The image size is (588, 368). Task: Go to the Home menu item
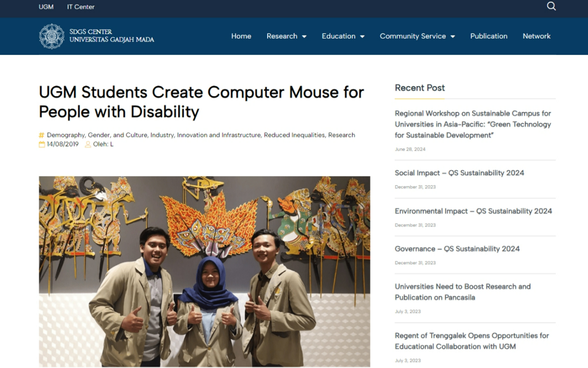[x=241, y=36]
